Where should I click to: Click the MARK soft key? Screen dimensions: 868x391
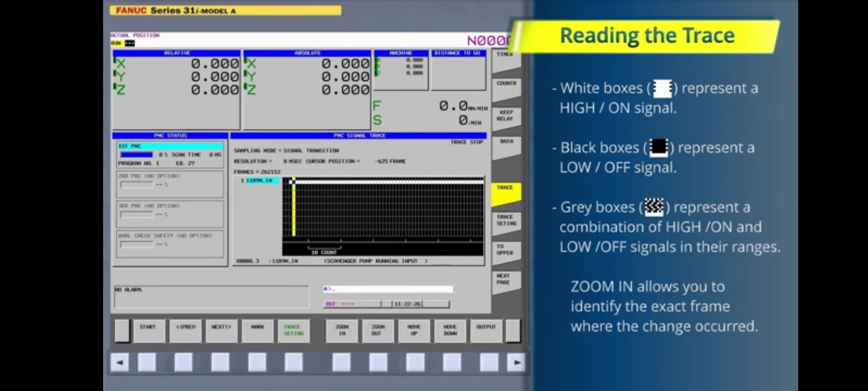[x=258, y=331]
